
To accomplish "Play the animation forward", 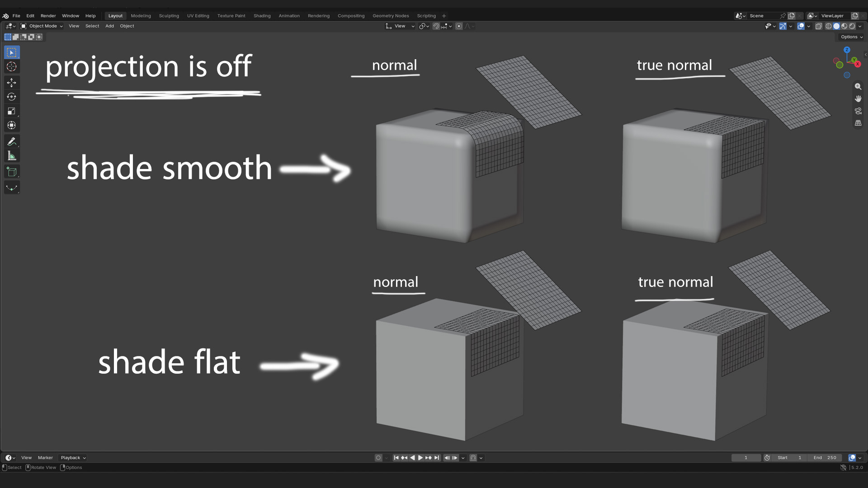I will point(420,458).
